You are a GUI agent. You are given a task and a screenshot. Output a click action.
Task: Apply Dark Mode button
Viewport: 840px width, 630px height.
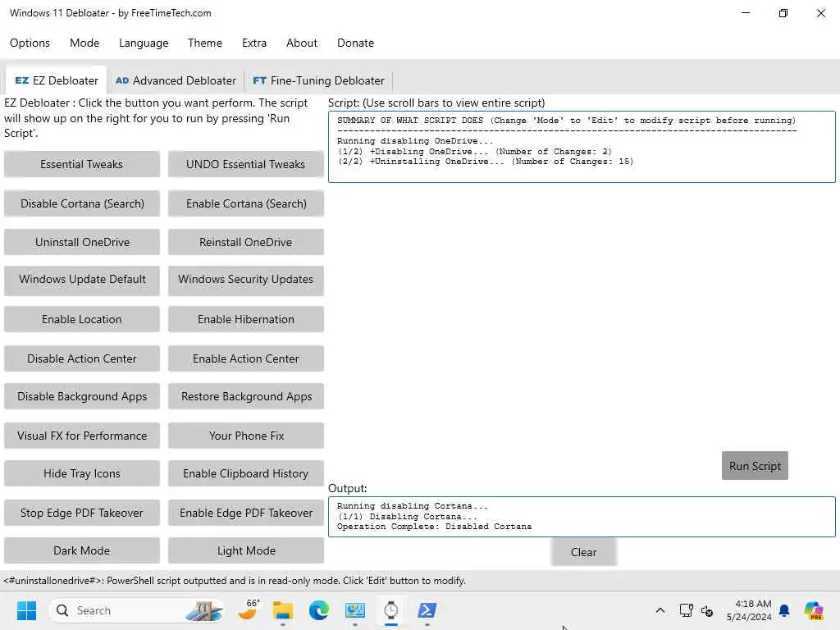coord(81,550)
